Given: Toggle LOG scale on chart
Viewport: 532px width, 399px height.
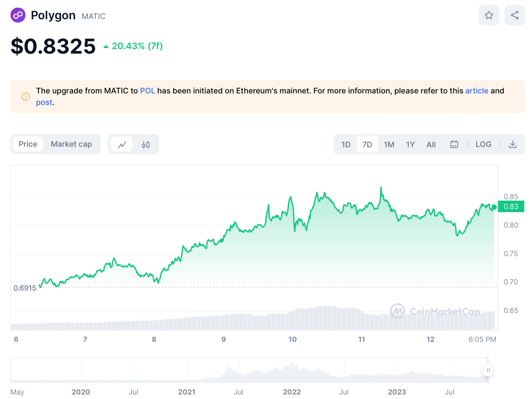Looking at the screenshot, I should [483, 144].
